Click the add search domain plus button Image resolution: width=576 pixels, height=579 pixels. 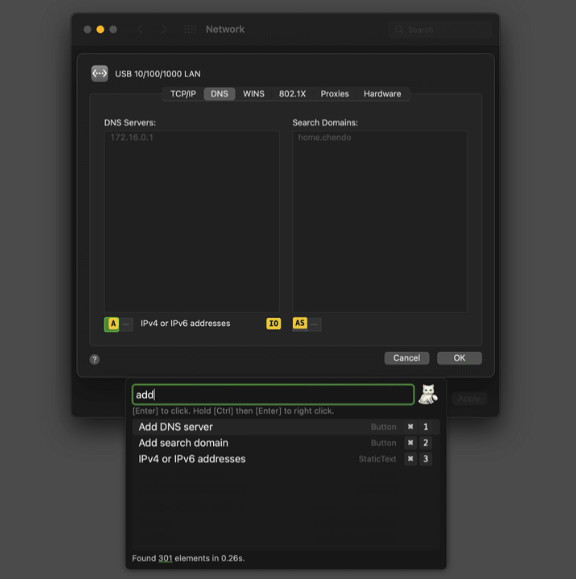tap(300, 324)
